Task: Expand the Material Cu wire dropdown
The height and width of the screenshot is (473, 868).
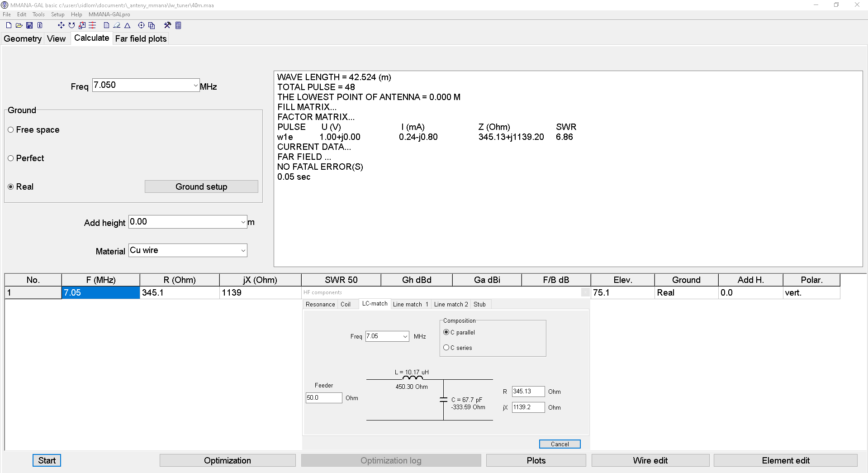Action: click(x=243, y=251)
